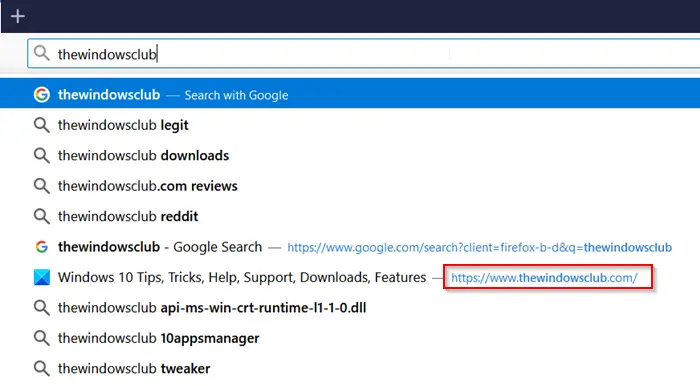Click search icon beside 'thewindowsclub legit'

[42, 125]
